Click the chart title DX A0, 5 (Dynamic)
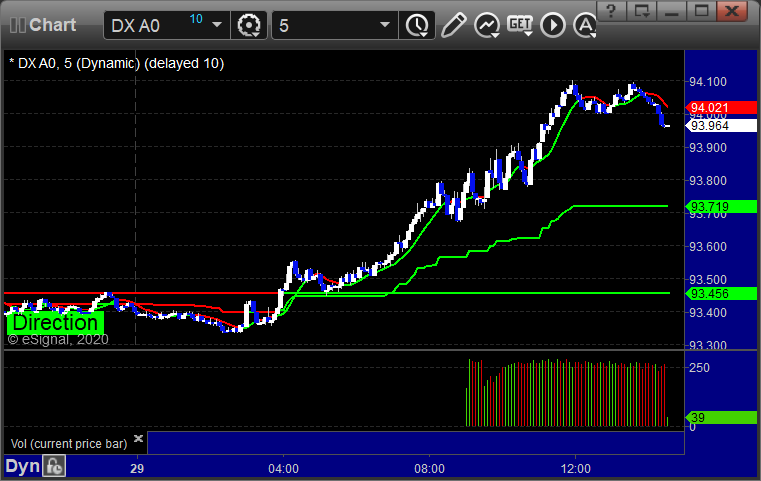 115,63
